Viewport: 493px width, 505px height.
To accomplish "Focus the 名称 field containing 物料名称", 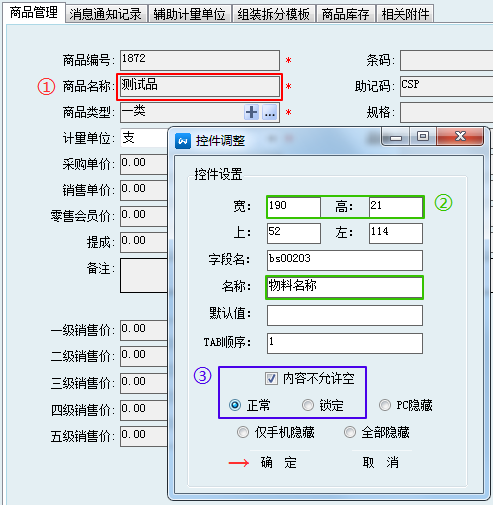I will tap(345, 287).
